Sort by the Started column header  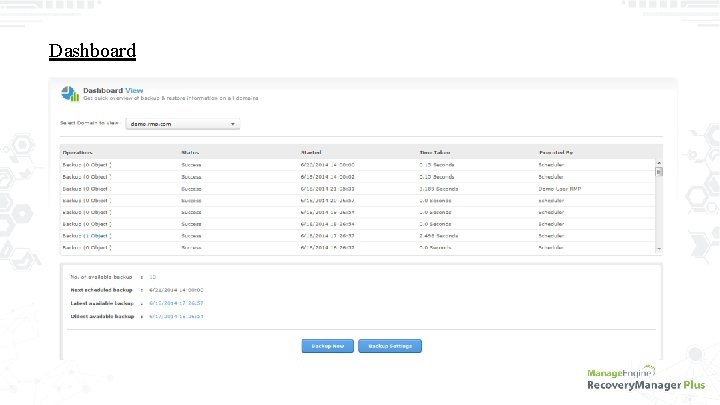pyautogui.click(x=311, y=152)
